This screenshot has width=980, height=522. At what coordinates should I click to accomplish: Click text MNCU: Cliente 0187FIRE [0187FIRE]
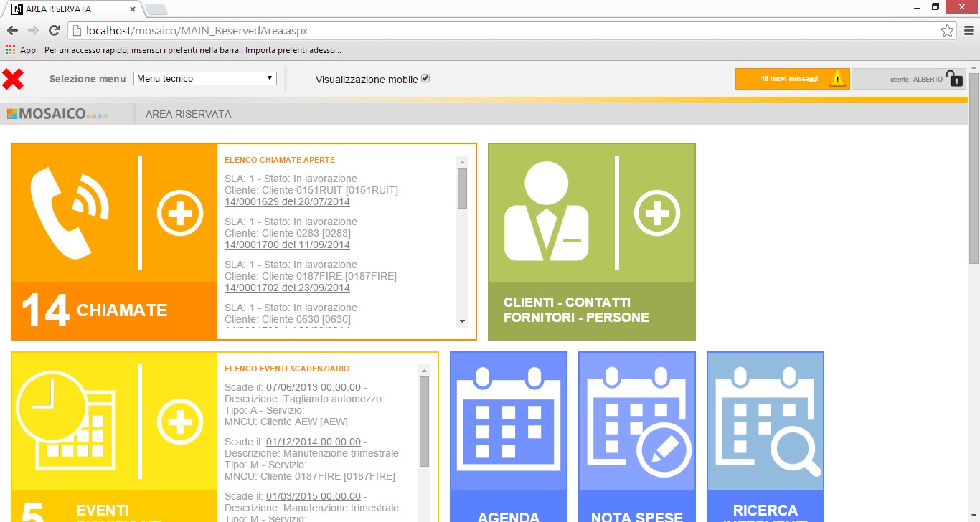[310, 476]
